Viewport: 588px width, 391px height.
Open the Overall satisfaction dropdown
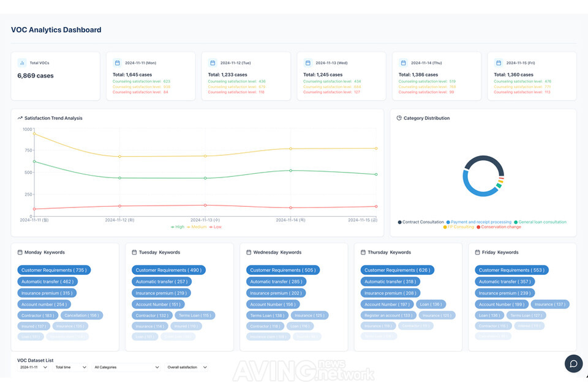187,367
